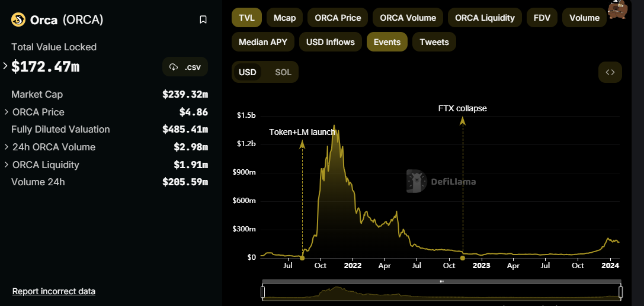This screenshot has height=306, width=644.
Task: Click the Market Cap value $239.32m
Action: tap(185, 94)
